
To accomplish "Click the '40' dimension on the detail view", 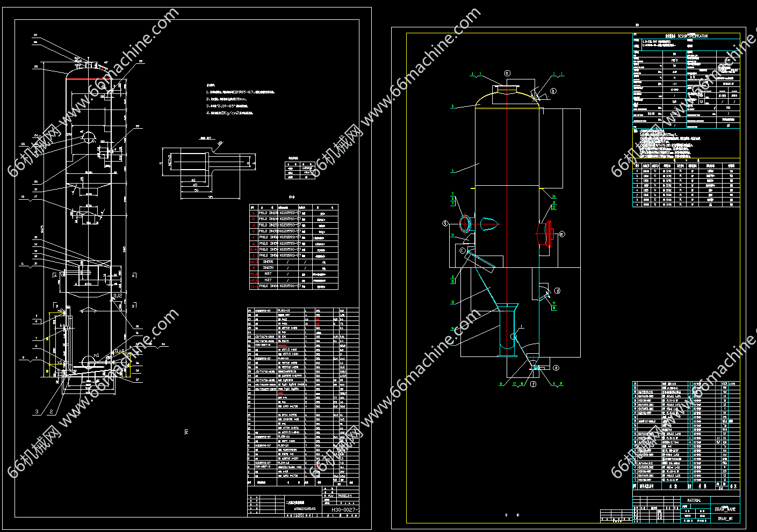I will click(x=193, y=180).
